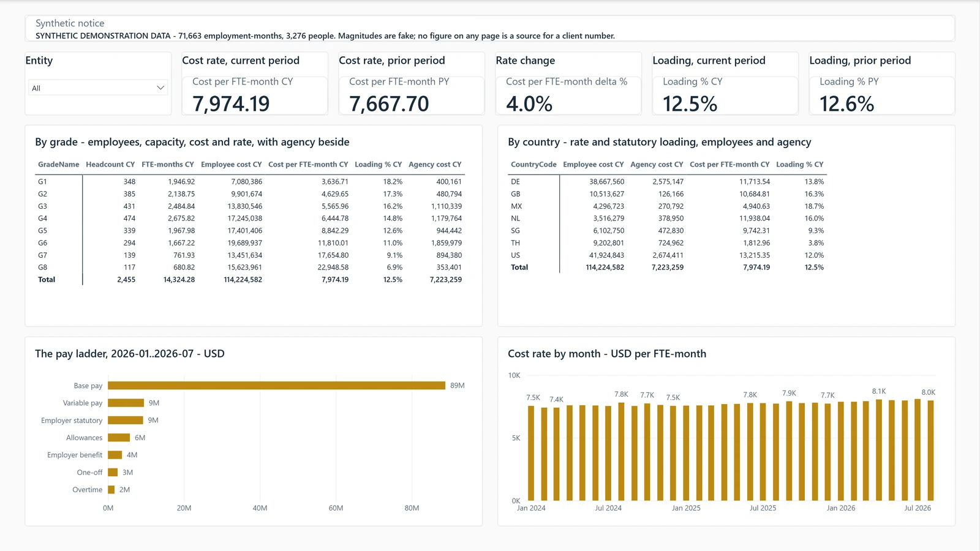The image size is (980, 551).
Task: Click the Overtime bar in pay ladder
Action: tap(111, 490)
